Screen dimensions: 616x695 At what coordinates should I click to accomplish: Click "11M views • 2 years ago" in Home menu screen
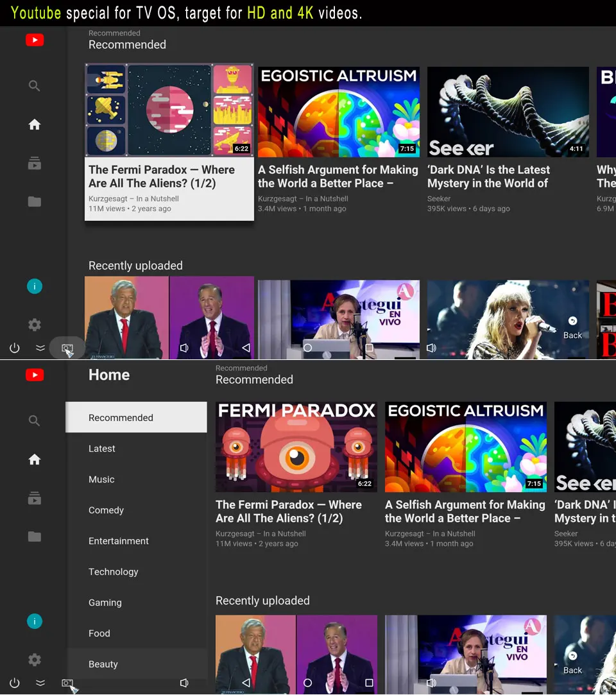pos(257,544)
